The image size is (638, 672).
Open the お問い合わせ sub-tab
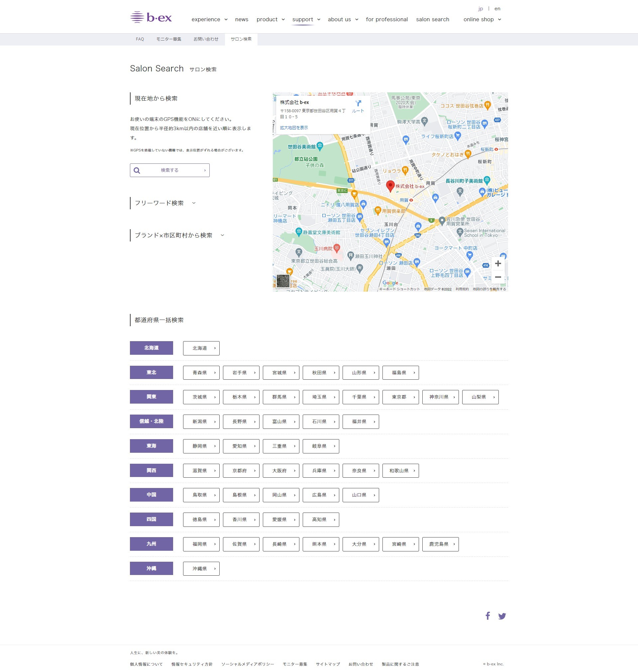[206, 39]
